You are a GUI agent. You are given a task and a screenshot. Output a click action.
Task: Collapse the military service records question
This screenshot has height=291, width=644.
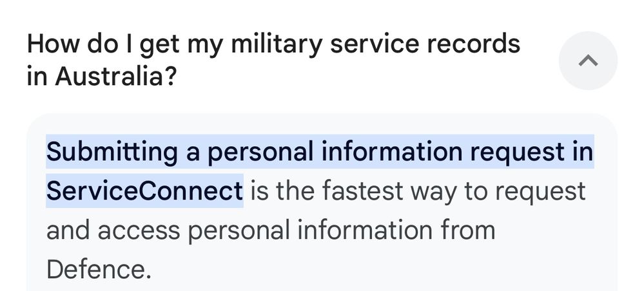[x=588, y=61]
